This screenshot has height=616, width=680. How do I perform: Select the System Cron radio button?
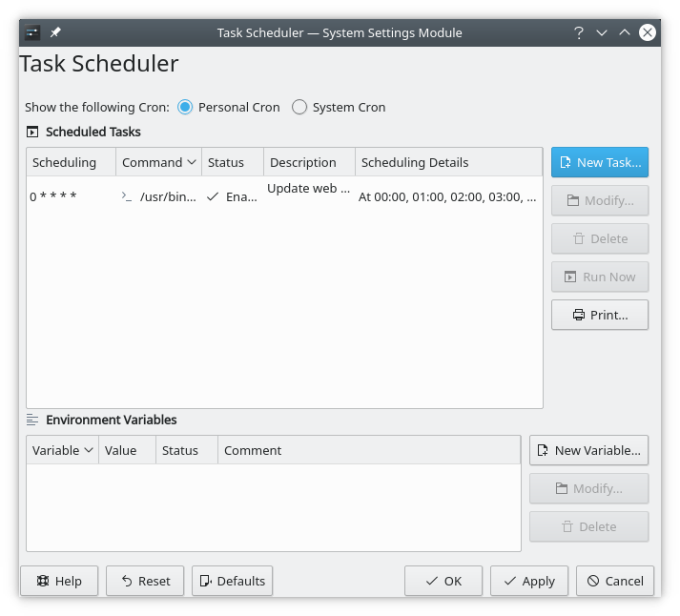[x=299, y=107]
